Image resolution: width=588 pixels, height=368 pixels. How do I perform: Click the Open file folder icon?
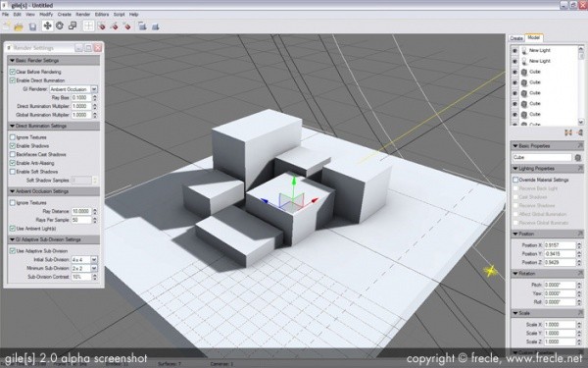click(x=19, y=26)
